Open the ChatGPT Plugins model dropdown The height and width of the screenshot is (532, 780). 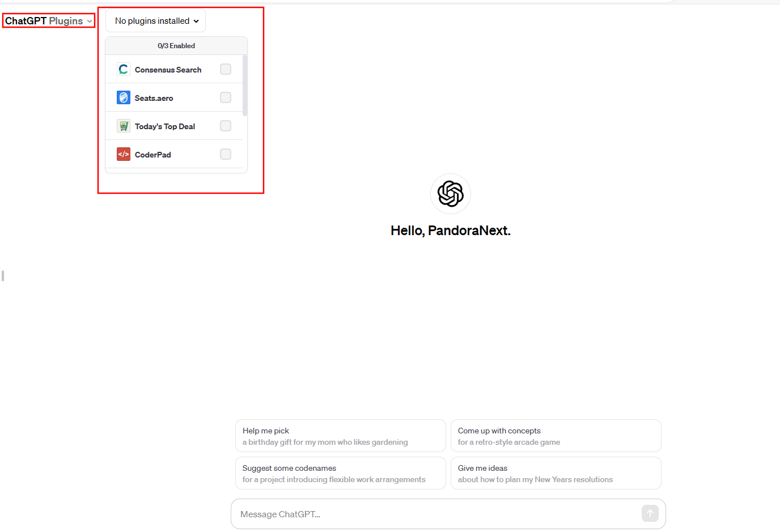click(x=48, y=21)
